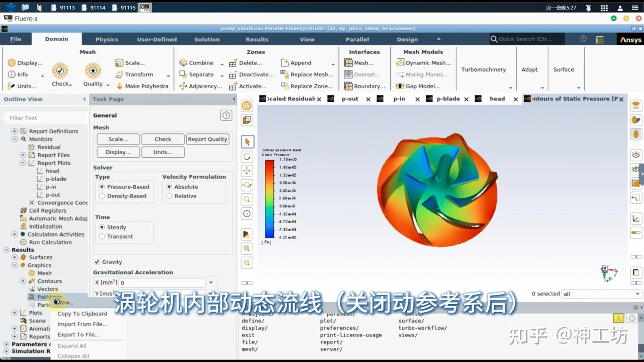Click the Check button in Task Page

(x=163, y=139)
